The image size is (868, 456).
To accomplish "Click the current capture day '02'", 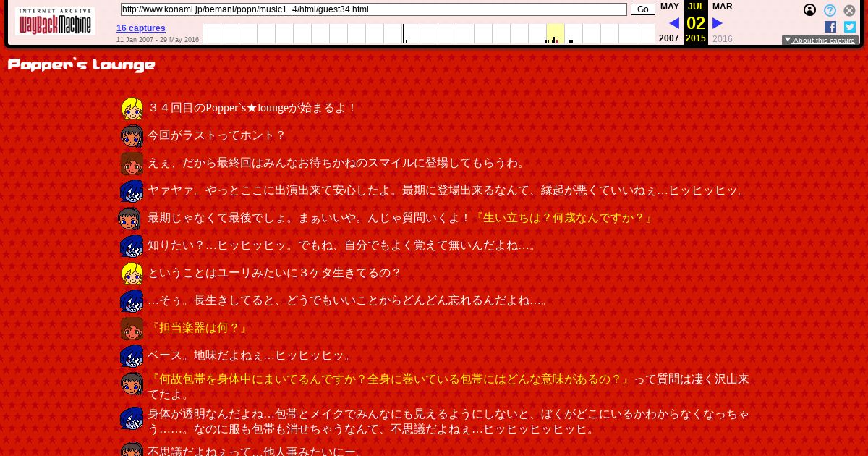I will pos(696,23).
